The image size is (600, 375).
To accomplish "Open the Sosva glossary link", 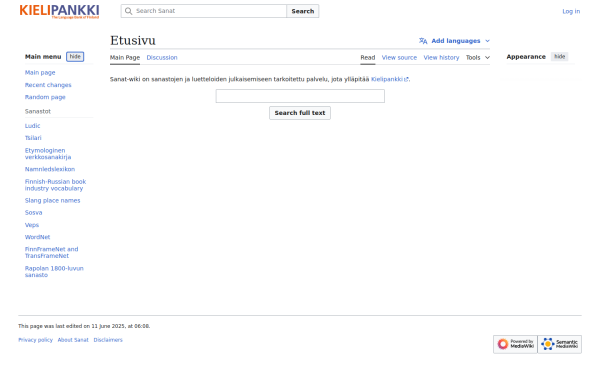I will [34, 212].
